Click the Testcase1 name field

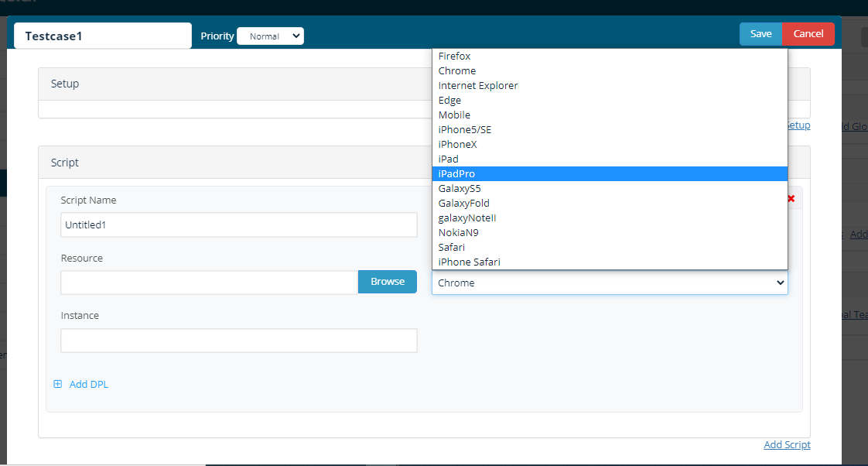103,36
